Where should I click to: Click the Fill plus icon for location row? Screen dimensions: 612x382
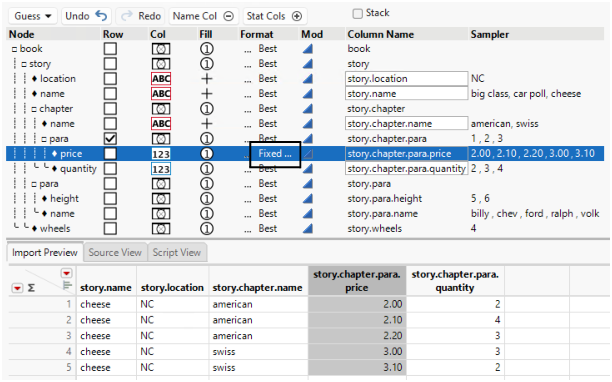pyautogui.click(x=206, y=79)
